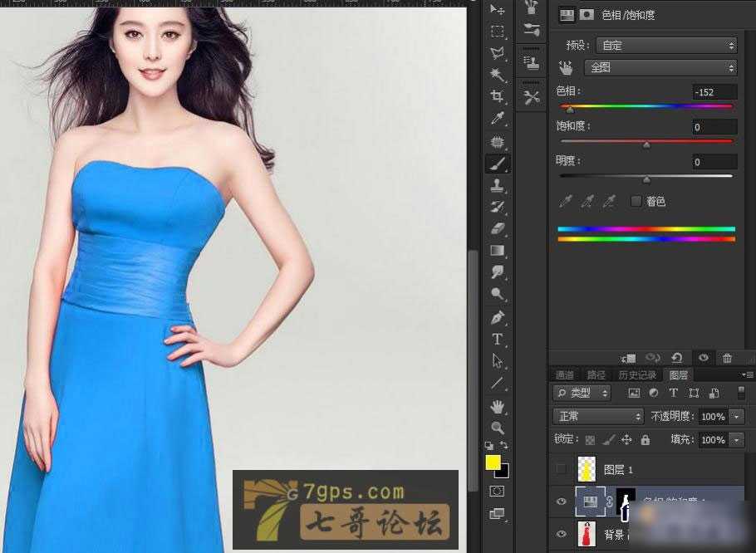Select the Clone Stamp tool
Viewport: 756px width, 553px height.
[497, 185]
